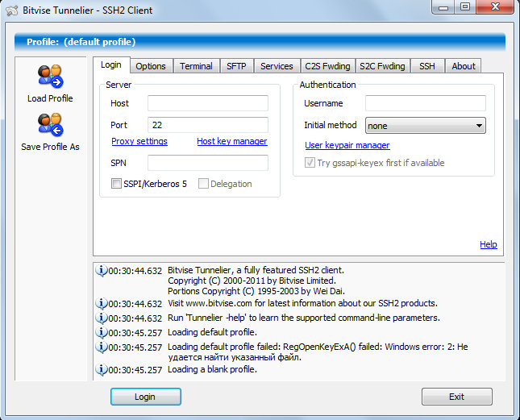This screenshot has width=520, height=420.
Task: Click log text 'Loading default profile.'
Action: tap(212, 332)
